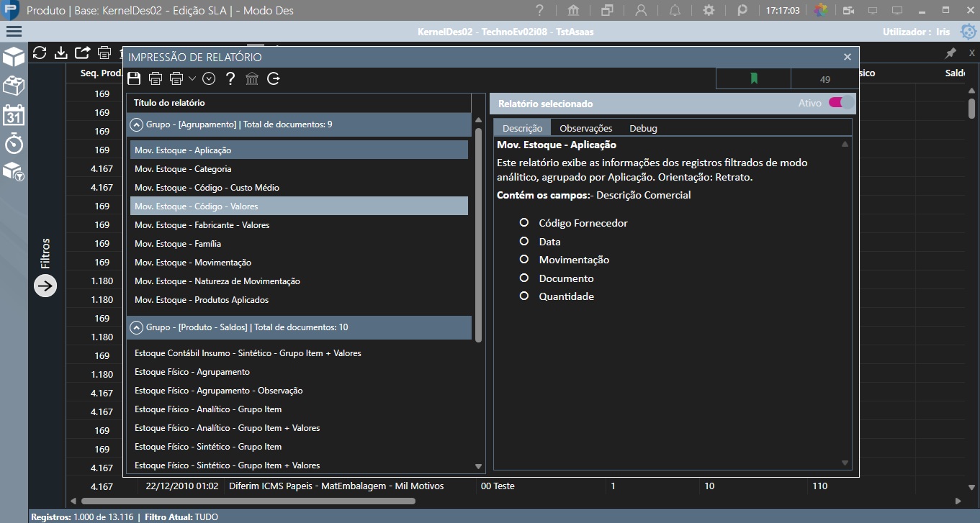
Task: Switch to the Observações tab
Action: point(586,128)
